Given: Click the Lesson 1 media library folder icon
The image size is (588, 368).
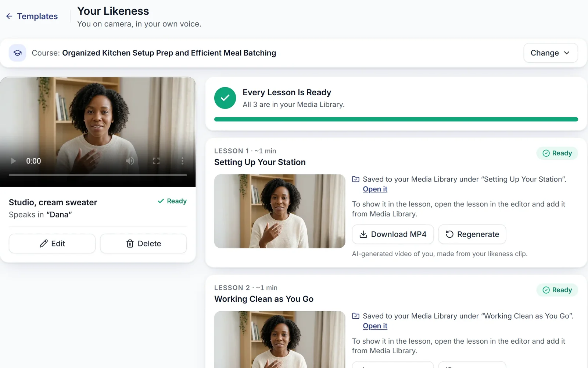Looking at the screenshot, I should (x=356, y=179).
